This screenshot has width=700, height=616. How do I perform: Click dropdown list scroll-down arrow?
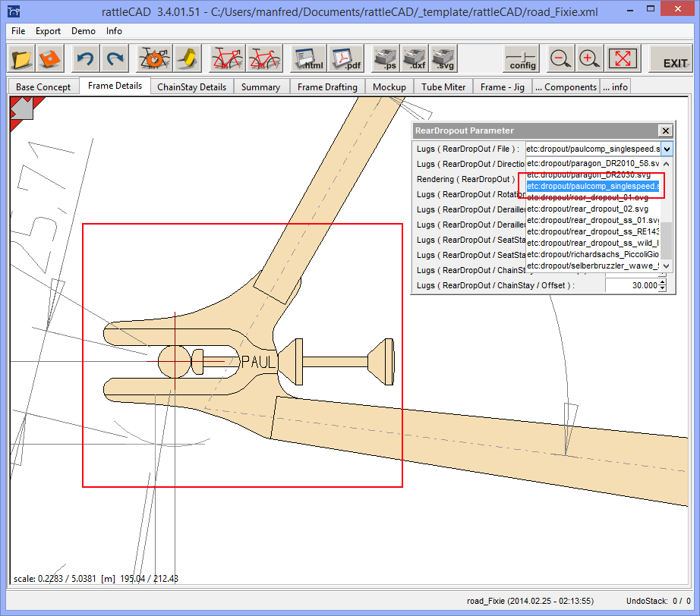click(x=666, y=266)
